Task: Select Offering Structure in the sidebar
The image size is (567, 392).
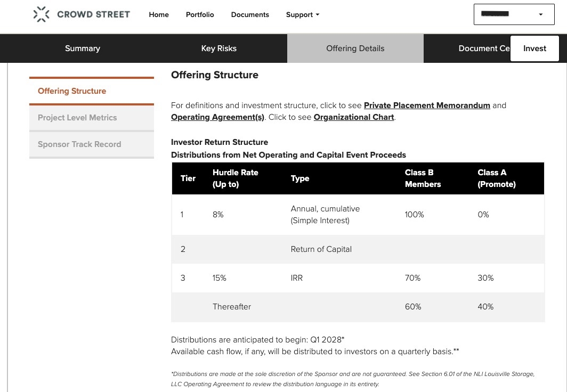Action: point(72,91)
